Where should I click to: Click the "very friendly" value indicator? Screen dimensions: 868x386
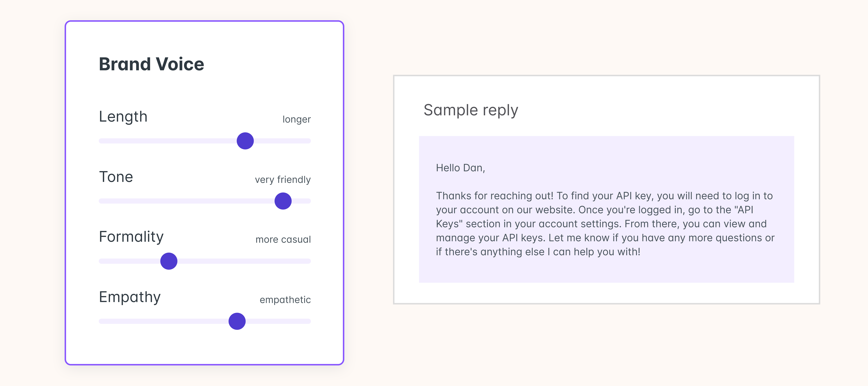283,179
